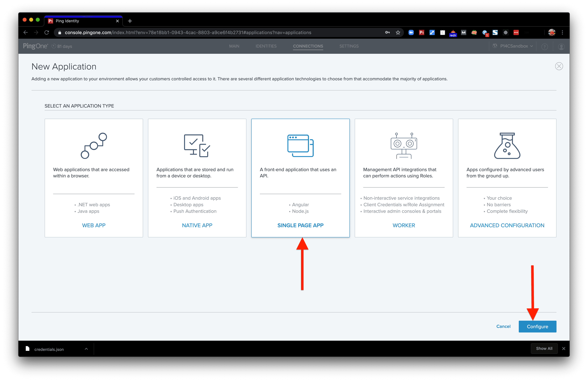The height and width of the screenshot is (381, 588).
Task: Click the browser forward arrow
Action: (x=36, y=32)
